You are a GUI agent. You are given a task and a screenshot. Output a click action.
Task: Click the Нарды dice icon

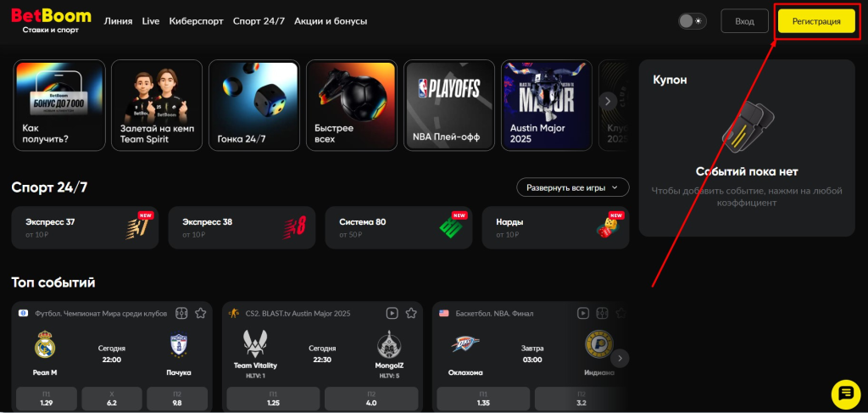tap(608, 228)
